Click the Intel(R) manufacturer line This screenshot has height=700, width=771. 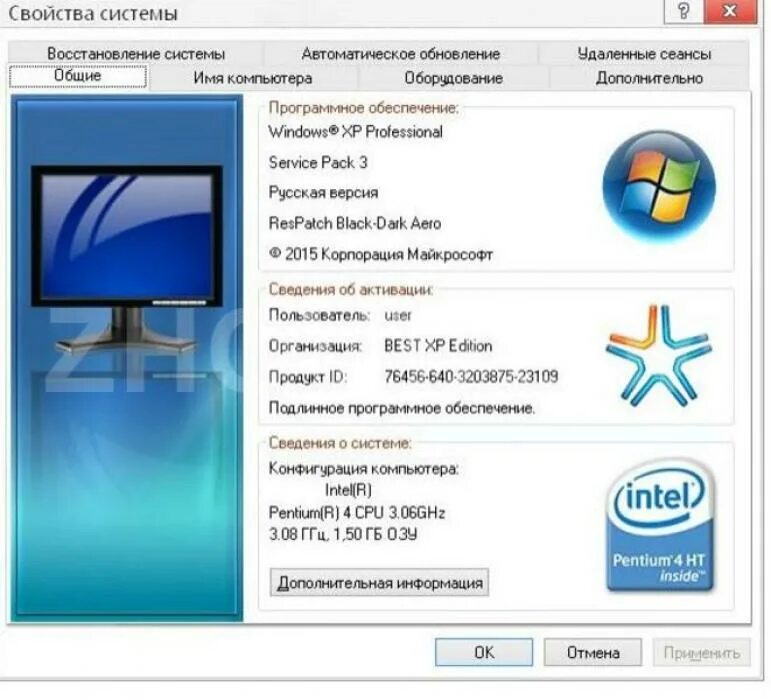pos(348,490)
